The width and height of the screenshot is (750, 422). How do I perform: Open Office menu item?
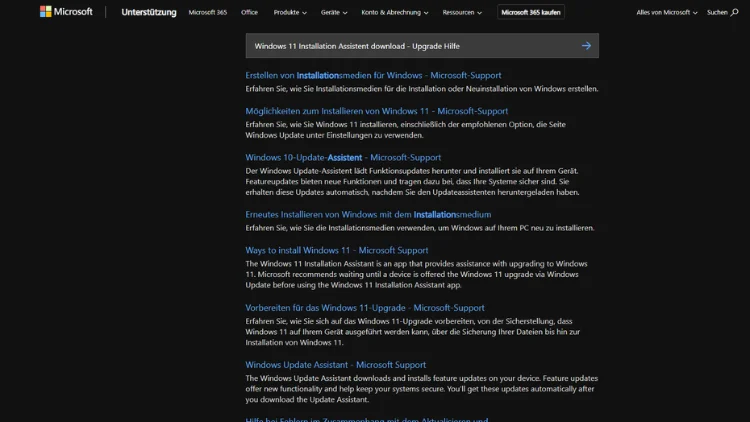(249, 12)
